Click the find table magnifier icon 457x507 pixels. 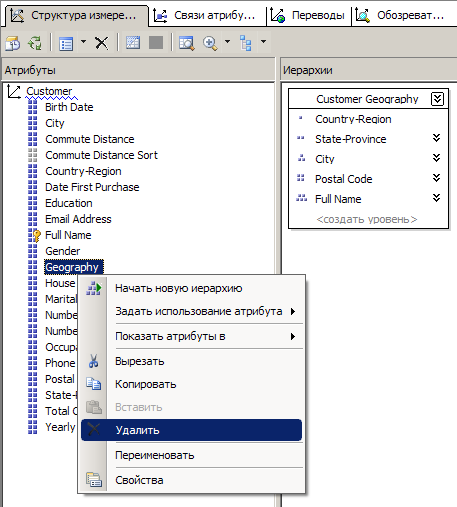[186, 43]
